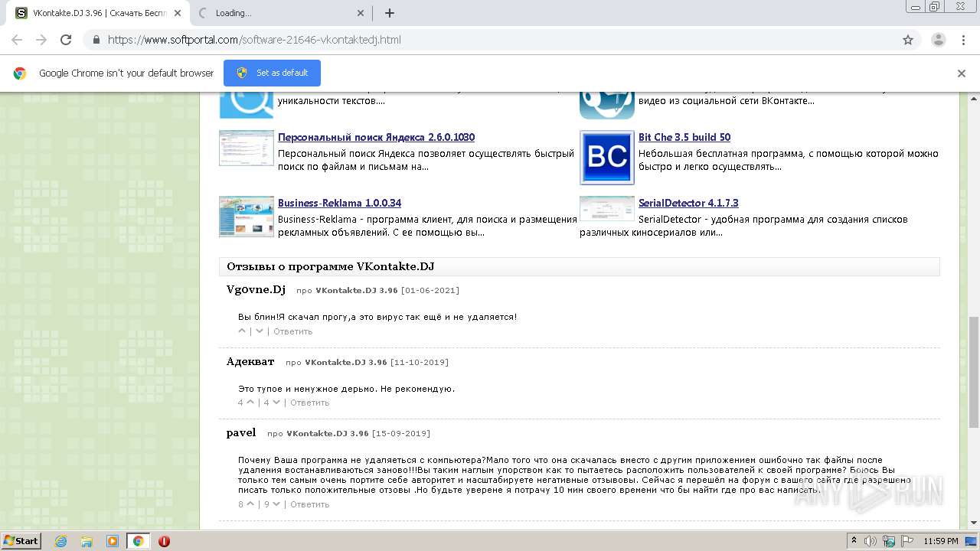Viewport: 980px width, 551px height.
Task: Click the Set as default button
Action: click(x=272, y=73)
